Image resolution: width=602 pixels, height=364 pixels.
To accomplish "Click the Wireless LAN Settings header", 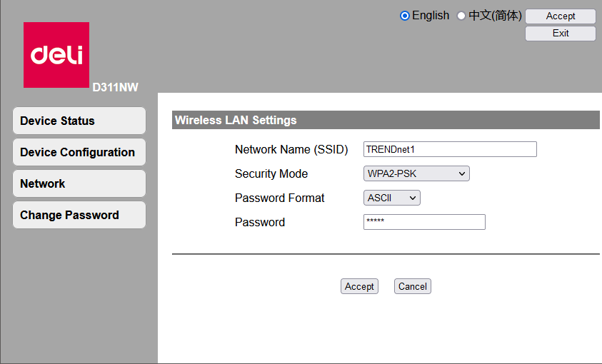I will (x=236, y=121).
